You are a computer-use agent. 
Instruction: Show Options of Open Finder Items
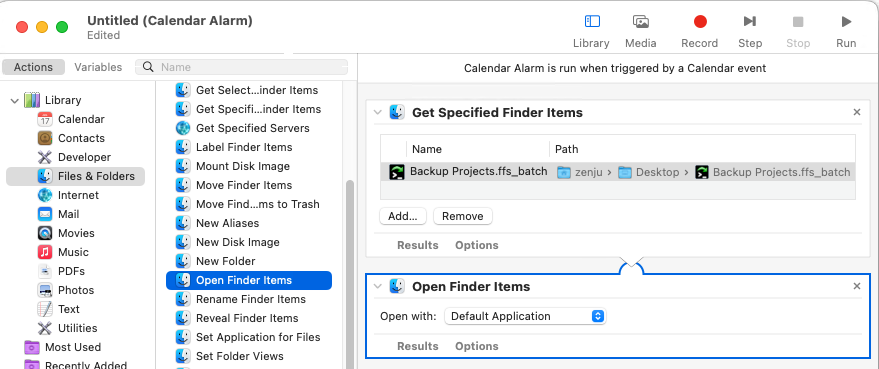click(x=476, y=347)
